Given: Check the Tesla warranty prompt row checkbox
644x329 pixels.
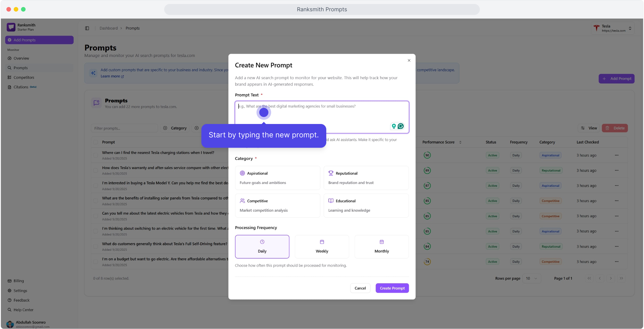Looking at the screenshot, I should [96, 171].
